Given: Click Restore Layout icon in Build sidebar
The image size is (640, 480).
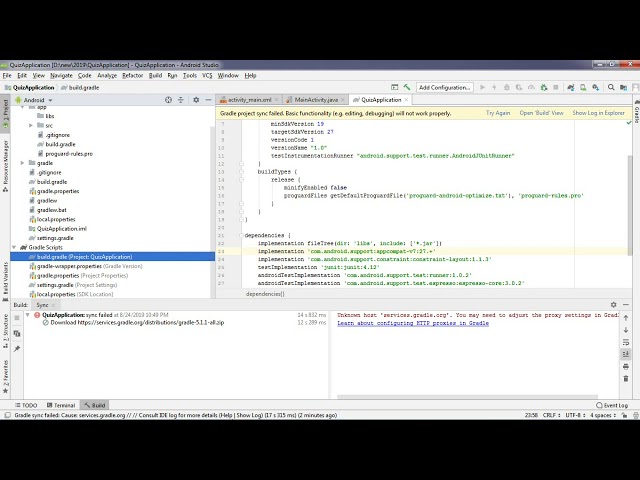Looking at the screenshot, I should (x=17, y=333).
